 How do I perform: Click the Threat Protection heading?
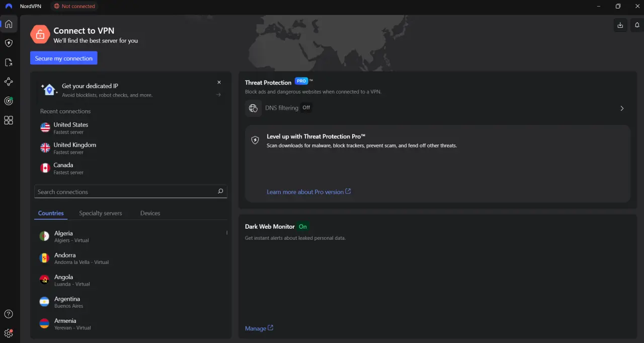[x=268, y=83]
